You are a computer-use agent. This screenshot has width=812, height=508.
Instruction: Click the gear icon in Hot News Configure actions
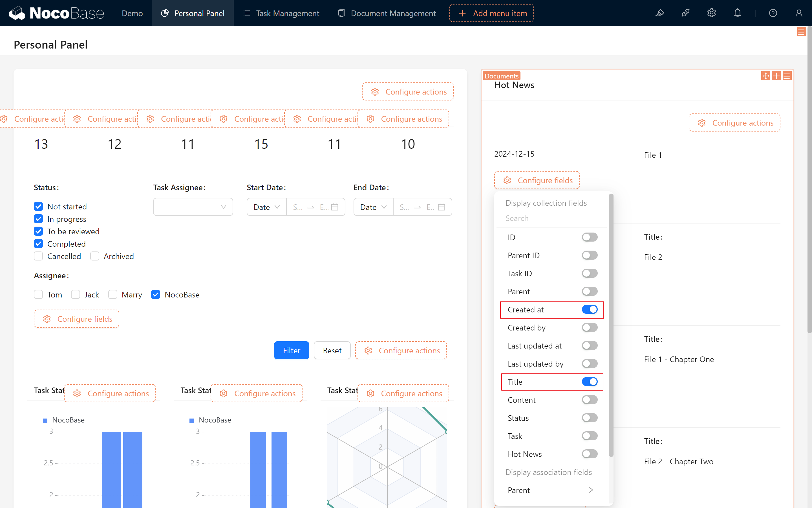pos(701,123)
